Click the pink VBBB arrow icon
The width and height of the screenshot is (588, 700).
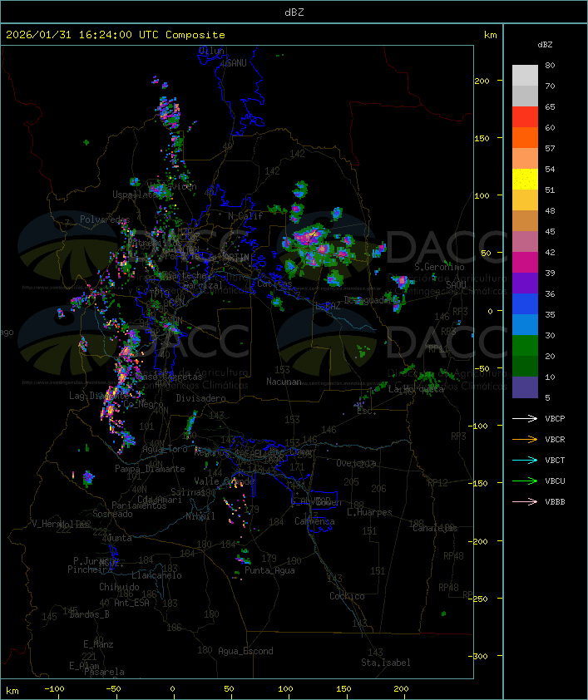click(526, 501)
